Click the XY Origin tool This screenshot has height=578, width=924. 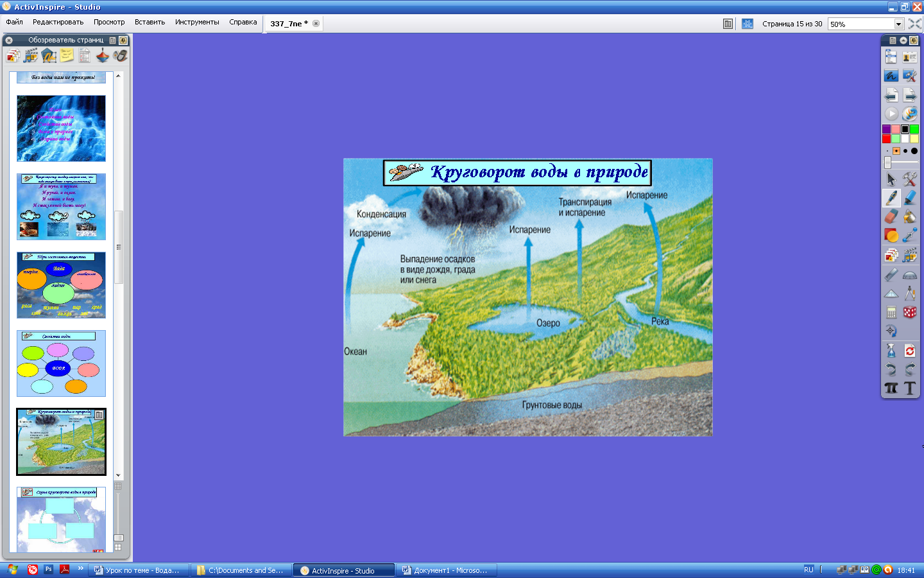pyautogui.click(x=891, y=331)
